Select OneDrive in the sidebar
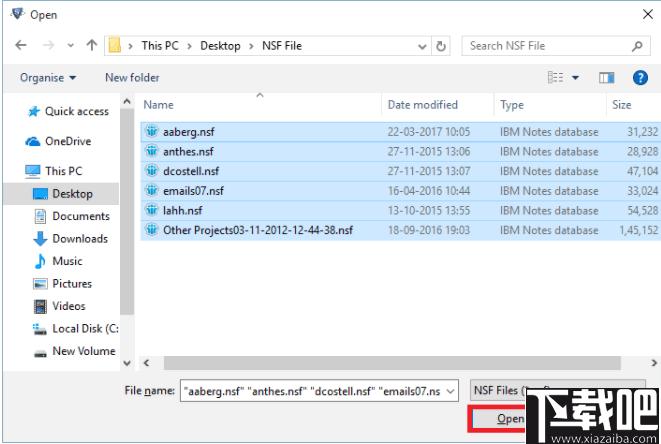This screenshot has height=444, width=661. tap(67, 142)
